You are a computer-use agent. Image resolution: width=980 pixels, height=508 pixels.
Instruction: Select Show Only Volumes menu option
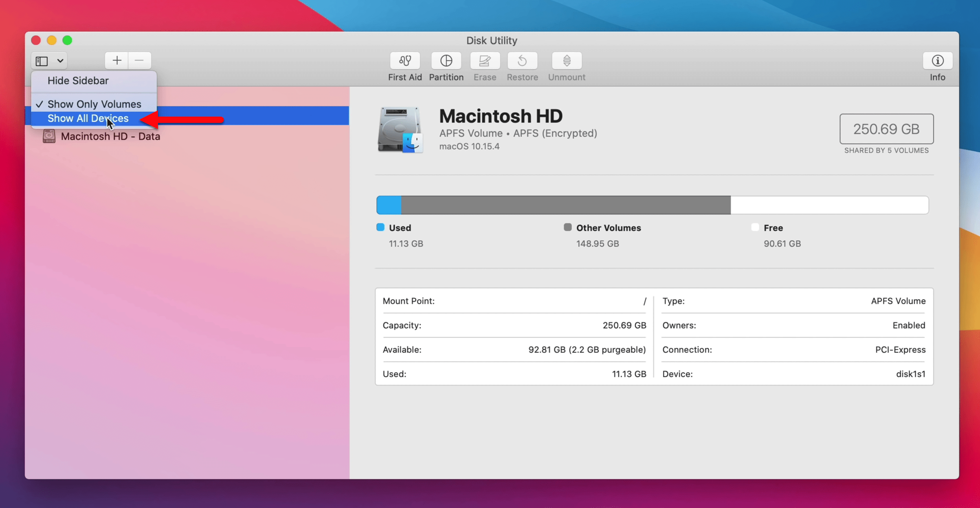coord(94,104)
